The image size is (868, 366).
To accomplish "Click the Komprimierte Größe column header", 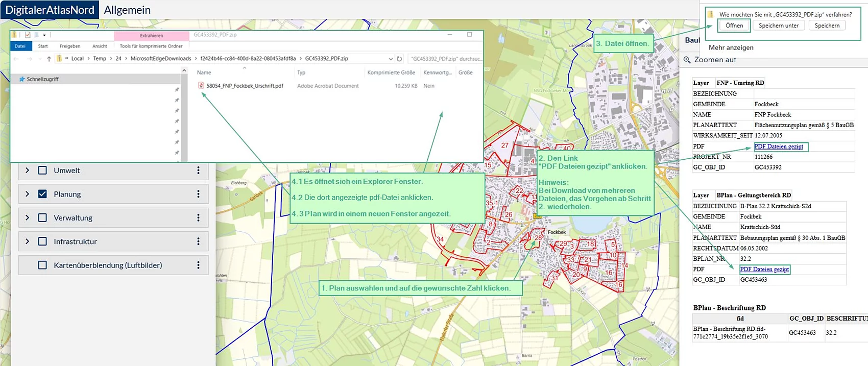I will click(x=391, y=72).
